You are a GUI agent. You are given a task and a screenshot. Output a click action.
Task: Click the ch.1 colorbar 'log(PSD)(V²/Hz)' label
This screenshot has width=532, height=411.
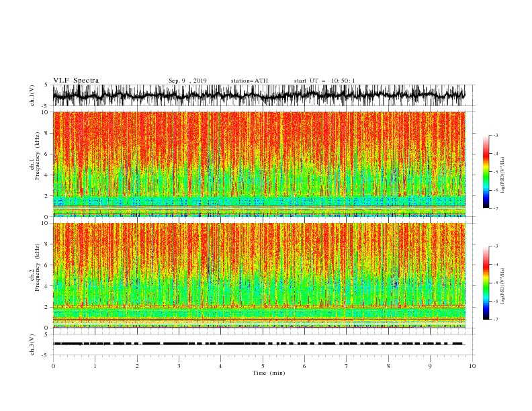[x=502, y=175]
